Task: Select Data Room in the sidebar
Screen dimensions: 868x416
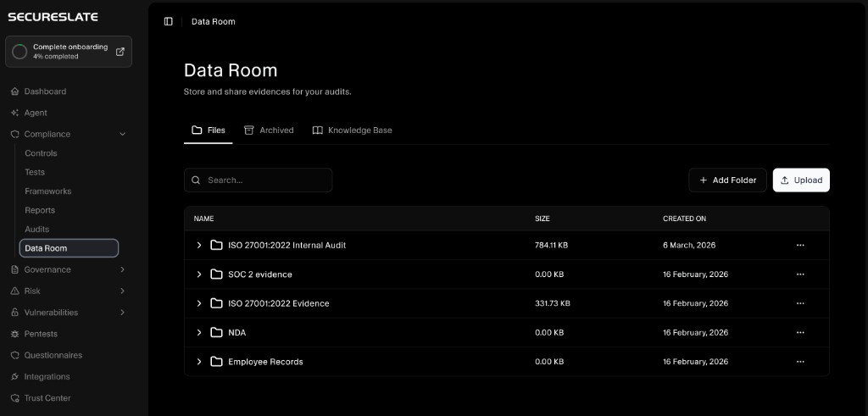Action: (69, 248)
